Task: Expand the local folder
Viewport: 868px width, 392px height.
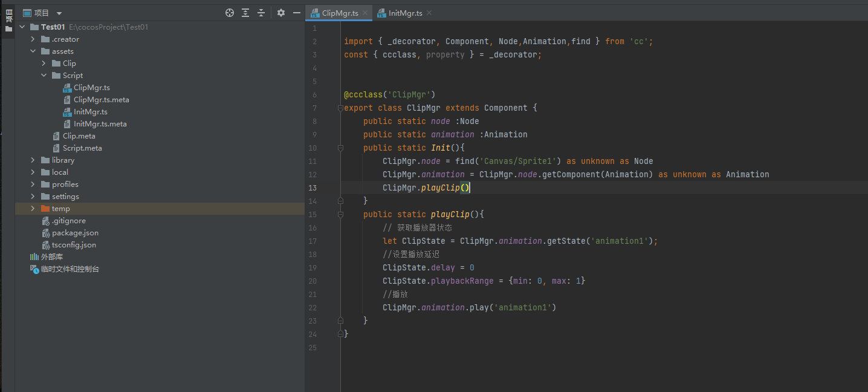Action: (x=33, y=172)
